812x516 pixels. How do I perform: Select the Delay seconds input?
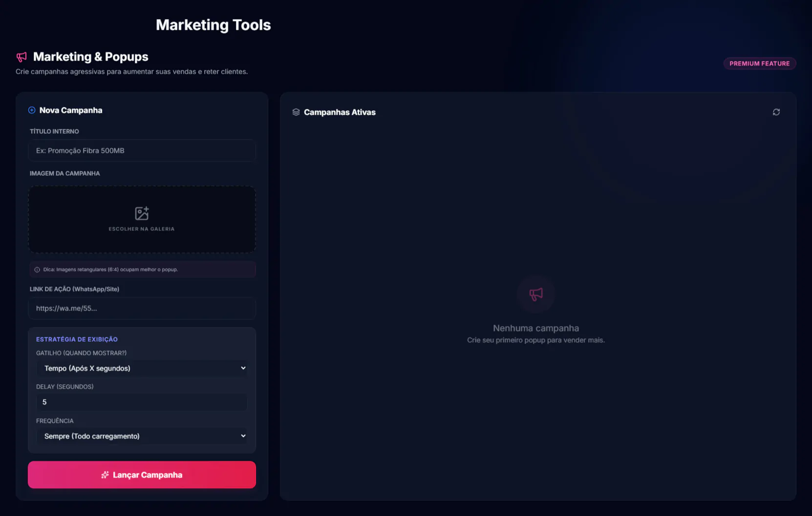point(142,402)
